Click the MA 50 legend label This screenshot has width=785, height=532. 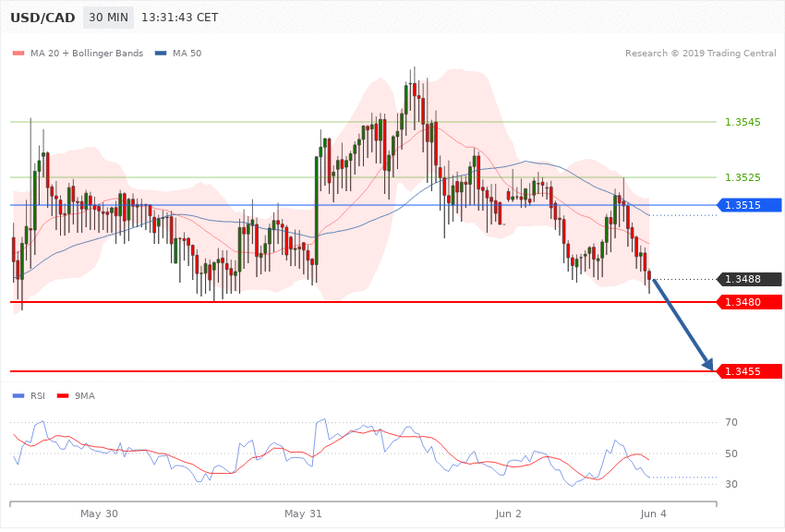pos(187,53)
